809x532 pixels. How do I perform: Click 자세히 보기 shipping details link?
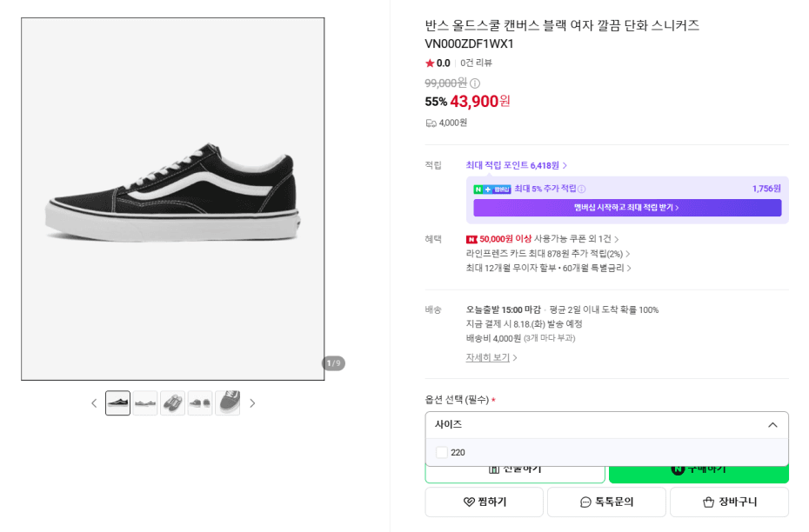click(491, 357)
